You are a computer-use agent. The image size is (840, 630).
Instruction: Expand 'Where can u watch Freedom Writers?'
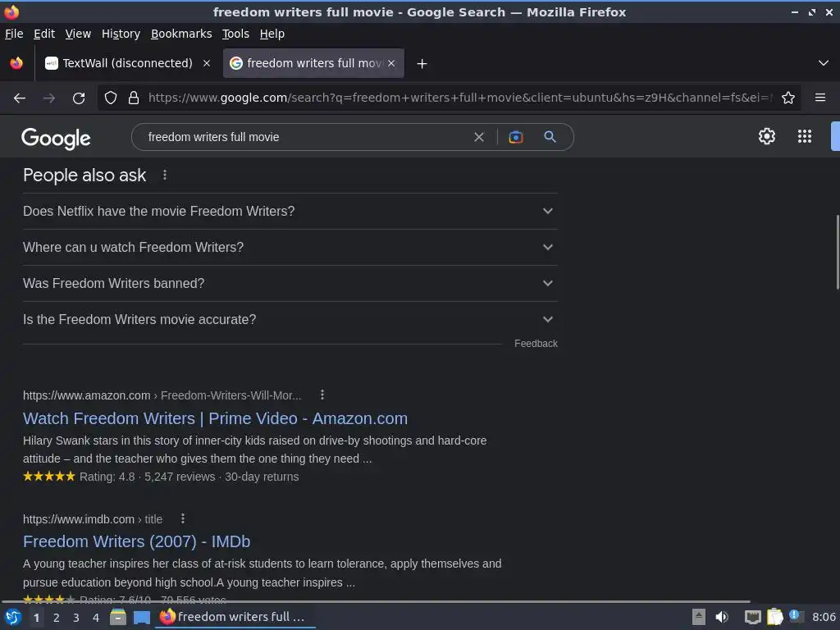tap(290, 248)
